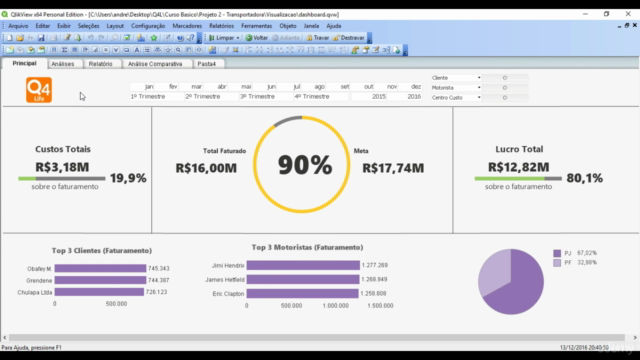
Task: Create a Statistics Box (sigma icon)
Action: pyautogui.click(x=64, y=50)
